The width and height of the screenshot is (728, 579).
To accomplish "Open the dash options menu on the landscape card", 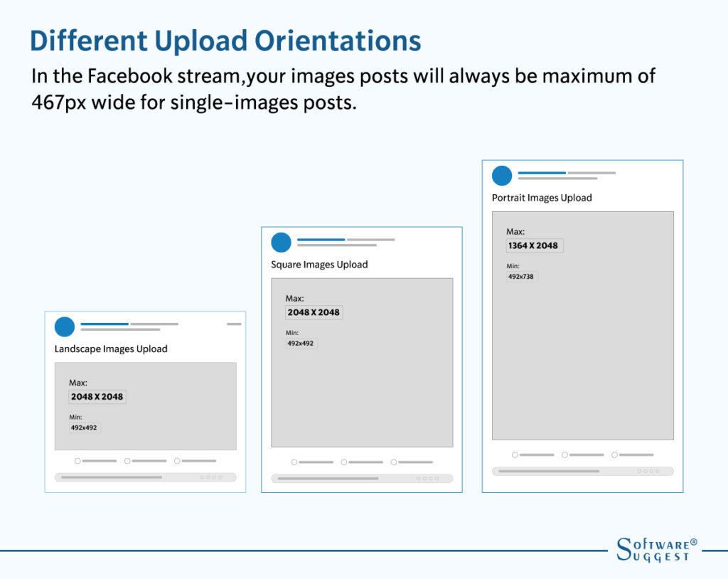I will pyautogui.click(x=235, y=323).
